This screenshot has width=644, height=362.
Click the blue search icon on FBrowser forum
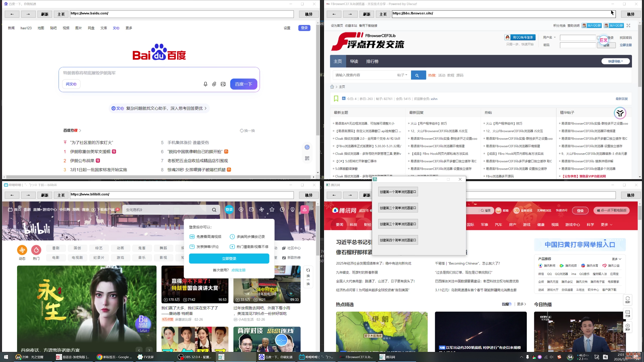point(418,75)
